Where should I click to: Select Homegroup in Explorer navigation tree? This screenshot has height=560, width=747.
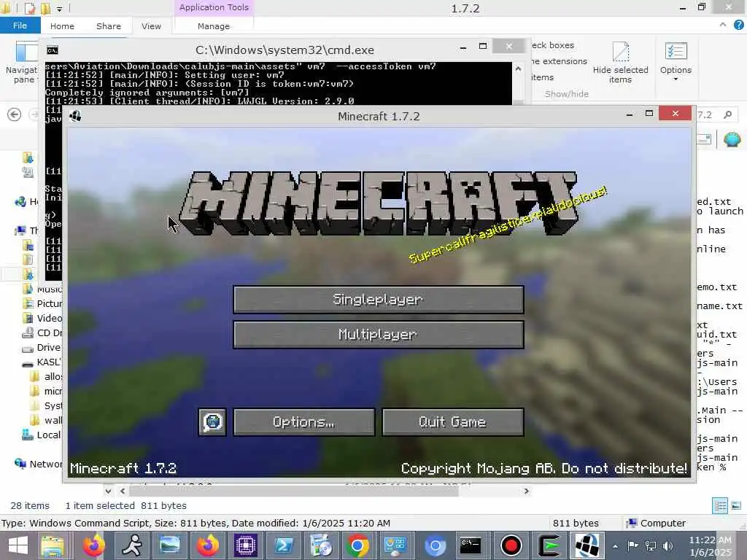(x=27, y=201)
